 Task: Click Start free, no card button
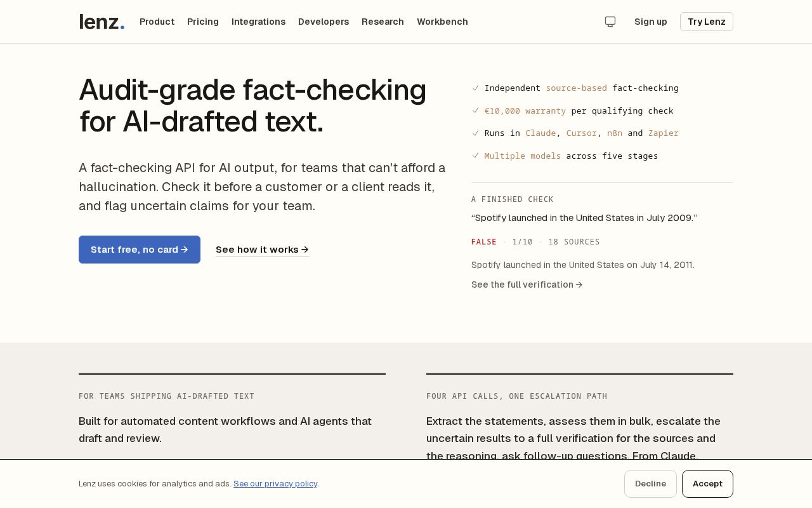click(x=140, y=250)
